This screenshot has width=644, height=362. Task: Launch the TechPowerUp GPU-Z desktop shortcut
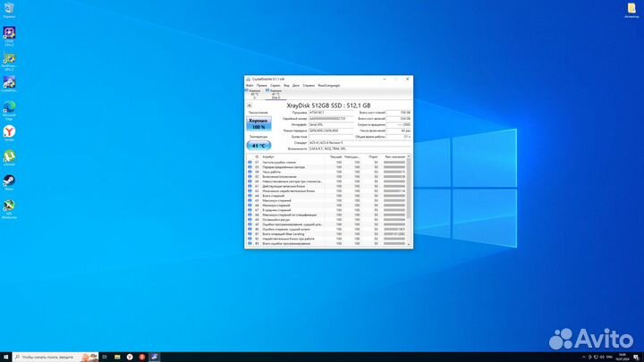click(x=9, y=61)
